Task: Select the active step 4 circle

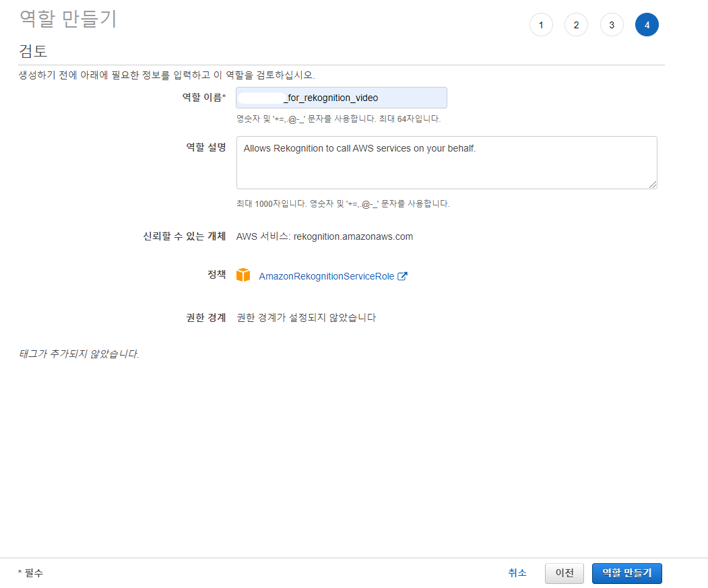Action: tap(647, 25)
